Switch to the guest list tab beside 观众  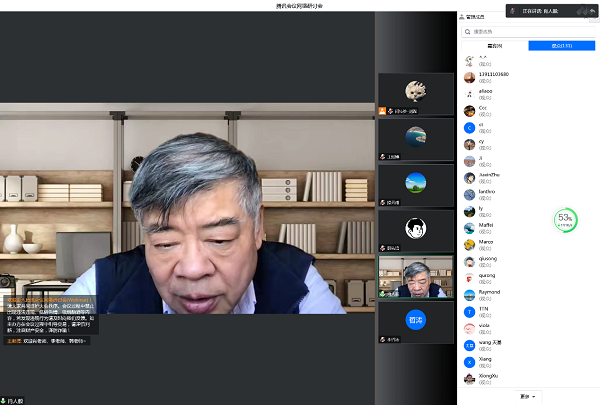point(494,46)
